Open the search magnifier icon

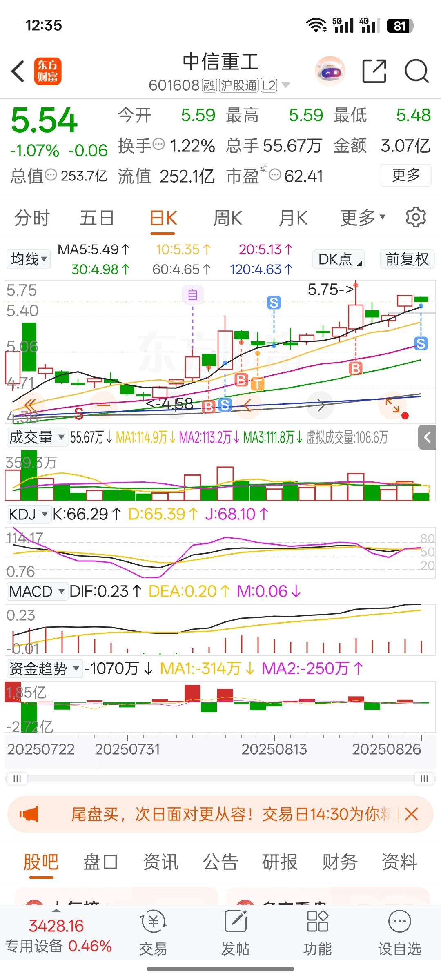(416, 71)
